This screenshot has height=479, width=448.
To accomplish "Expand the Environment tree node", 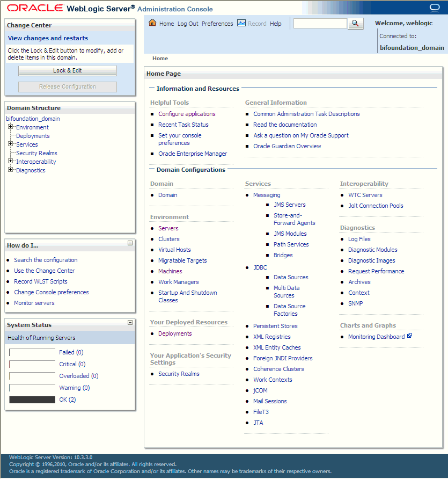I will 10,127.
